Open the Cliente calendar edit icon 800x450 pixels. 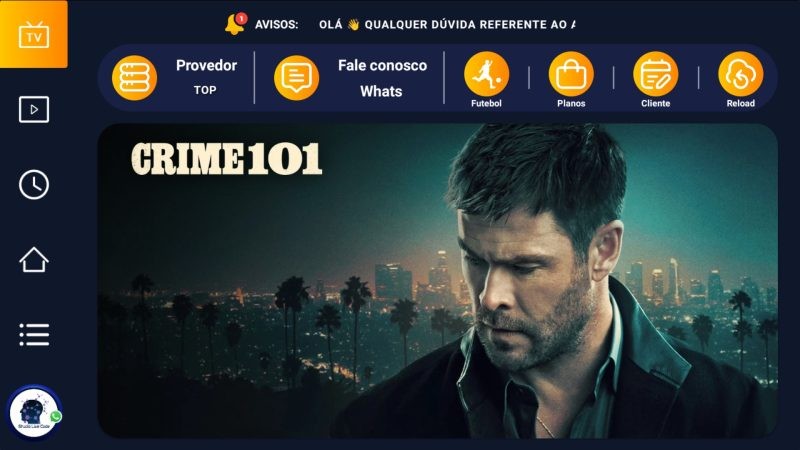(656, 74)
